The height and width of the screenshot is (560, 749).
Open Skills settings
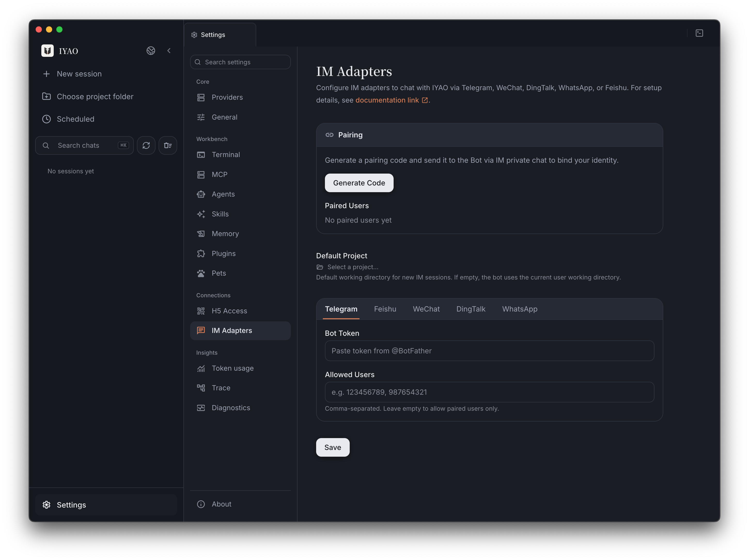tap(240, 214)
